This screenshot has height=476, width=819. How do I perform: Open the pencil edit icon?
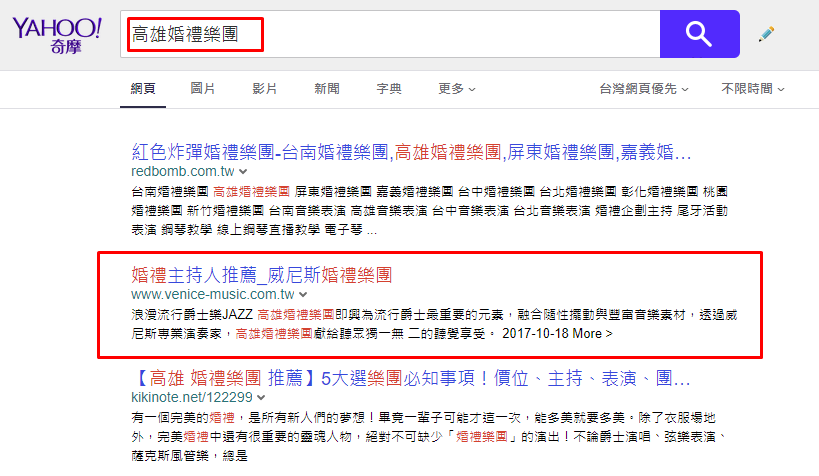click(x=766, y=34)
